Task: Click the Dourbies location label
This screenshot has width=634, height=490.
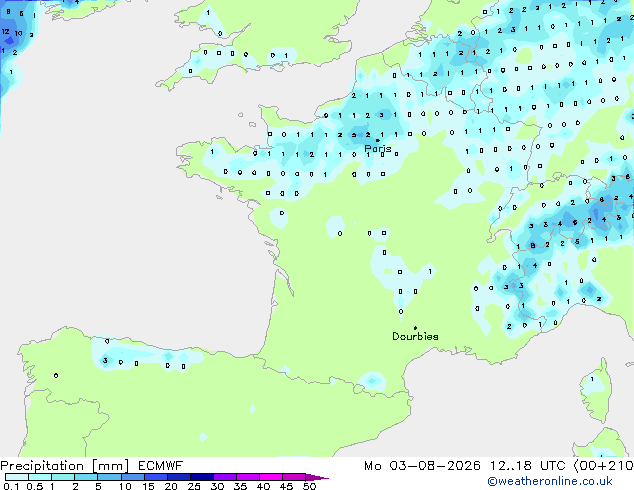Action: 415,336
